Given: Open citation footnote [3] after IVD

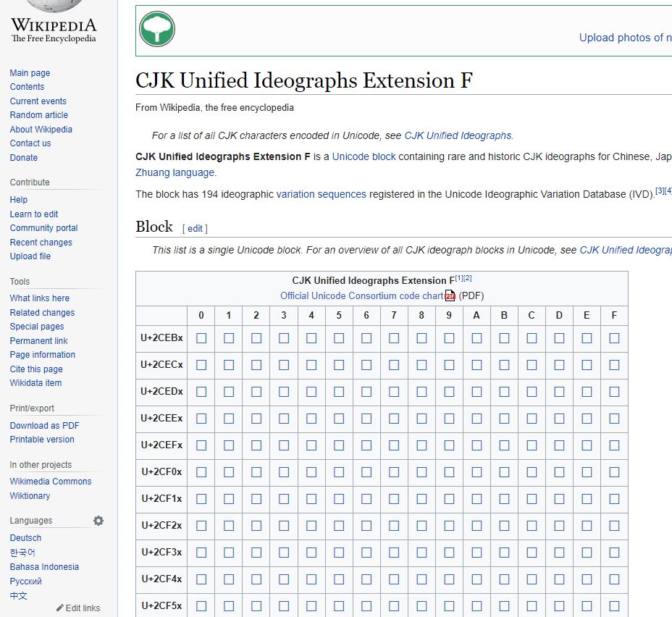Looking at the screenshot, I should (x=660, y=190).
